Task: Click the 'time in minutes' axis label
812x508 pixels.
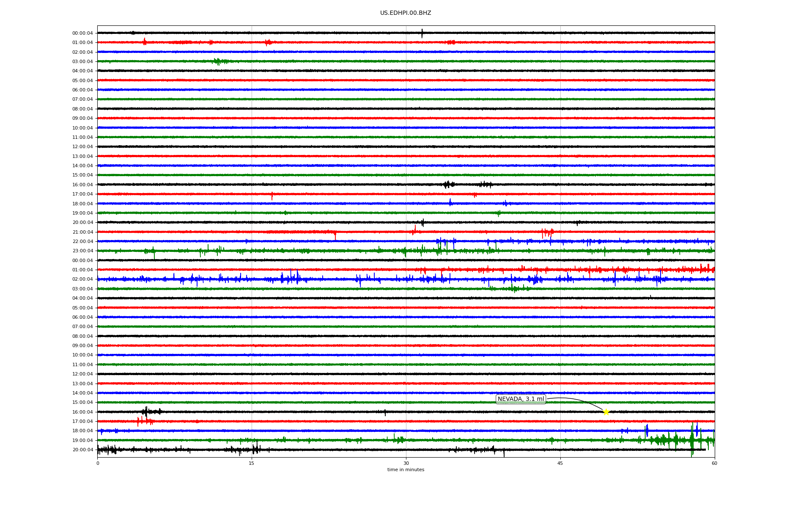Action: coord(405,470)
